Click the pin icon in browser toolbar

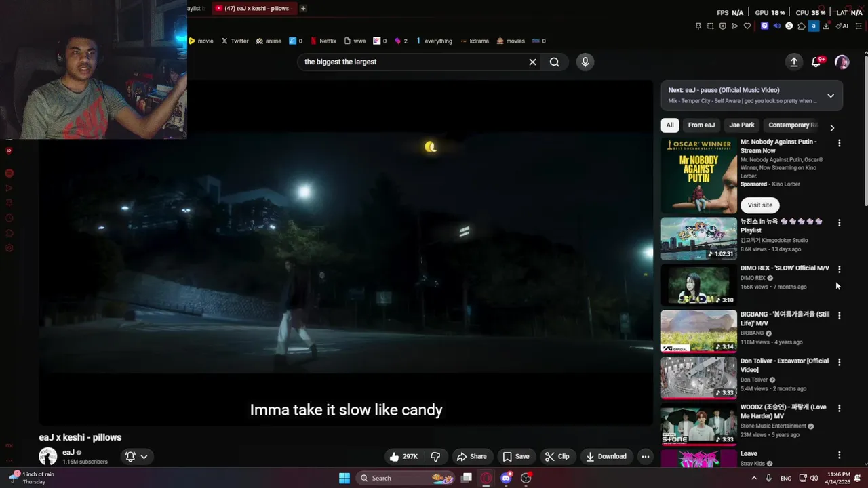(x=698, y=26)
